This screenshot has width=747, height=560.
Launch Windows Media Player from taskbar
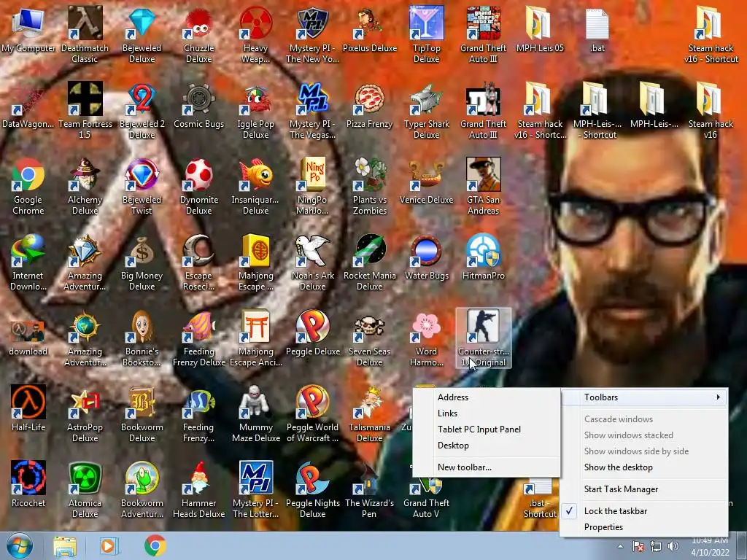pos(109,546)
